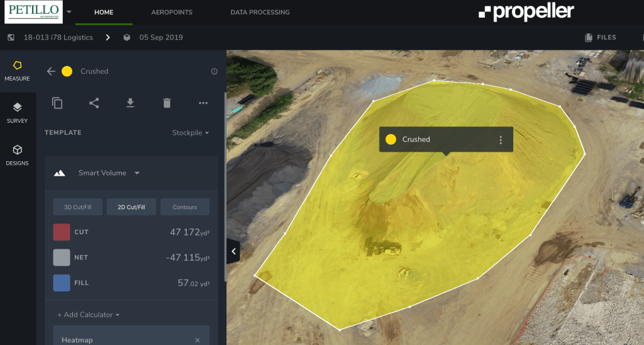The height and width of the screenshot is (345, 644).
Task: Switch to 3D Cut/Fill view
Action: coord(78,207)
